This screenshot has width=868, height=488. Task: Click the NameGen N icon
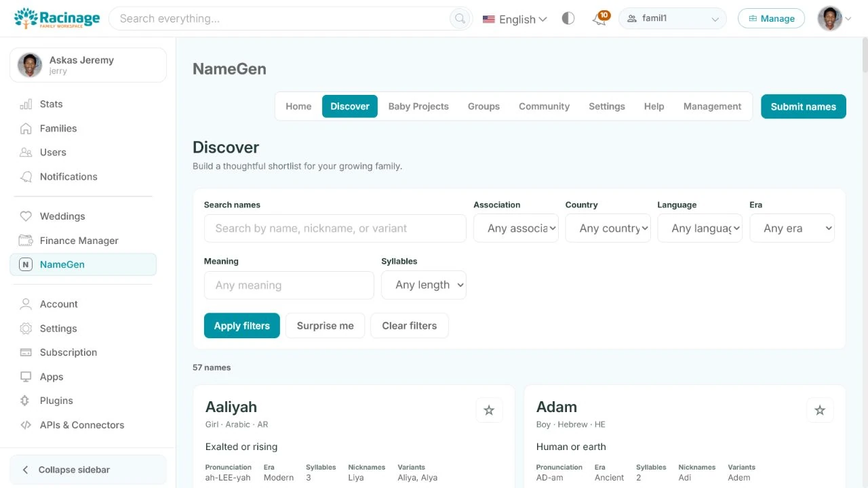tap(26, 264)
